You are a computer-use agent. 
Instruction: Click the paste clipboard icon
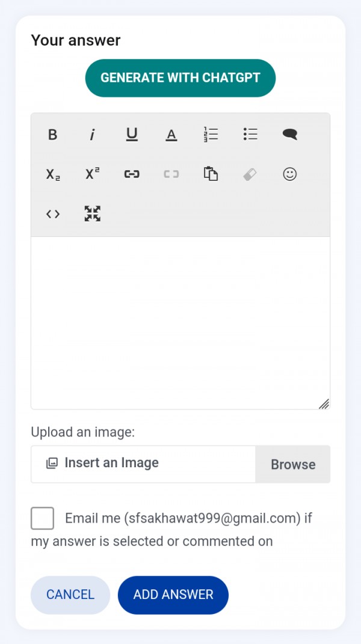[211, 174]
